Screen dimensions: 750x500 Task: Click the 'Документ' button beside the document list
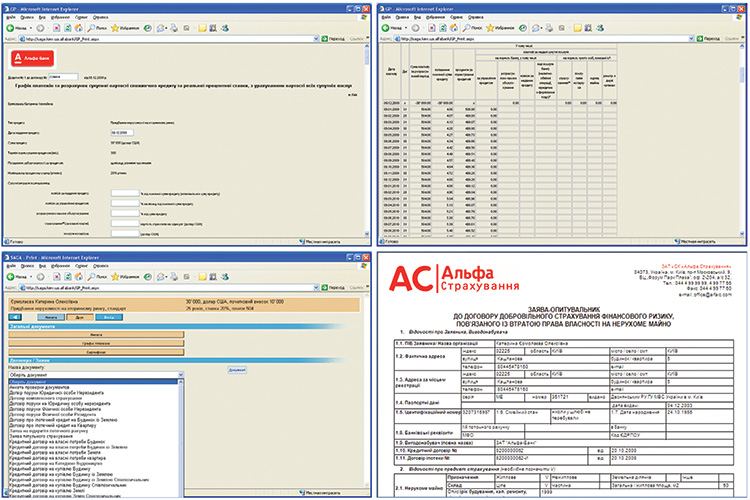point(237,370)
